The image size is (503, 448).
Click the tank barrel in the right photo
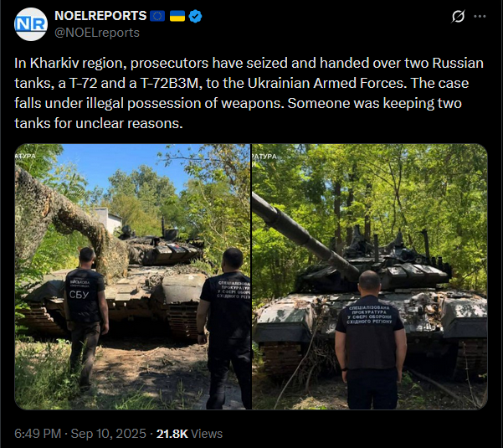point(305,238)
